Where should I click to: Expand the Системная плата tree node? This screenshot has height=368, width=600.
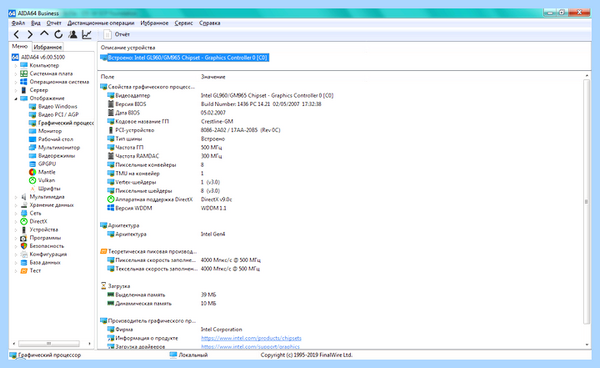click(x=16, y=73)
